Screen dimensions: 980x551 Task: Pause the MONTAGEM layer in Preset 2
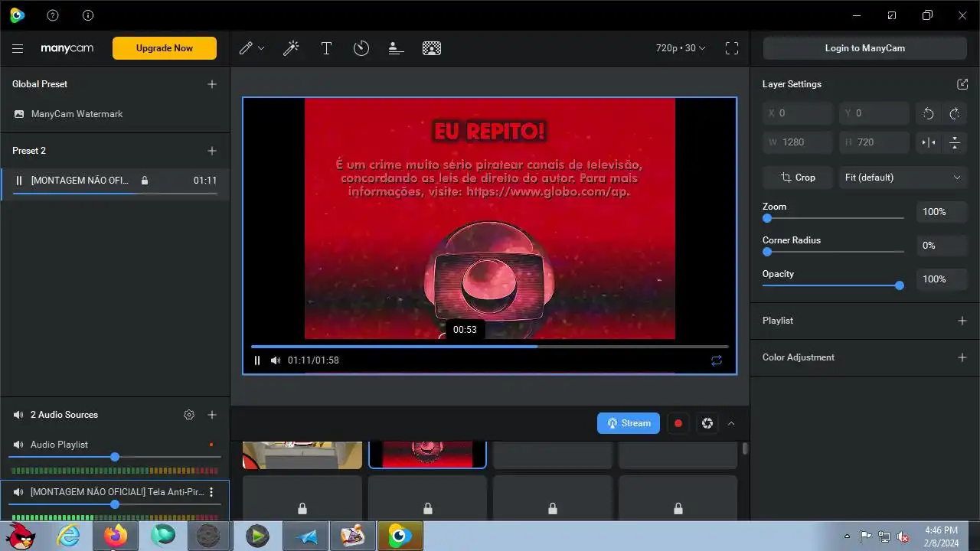click(x=19, y=181)
